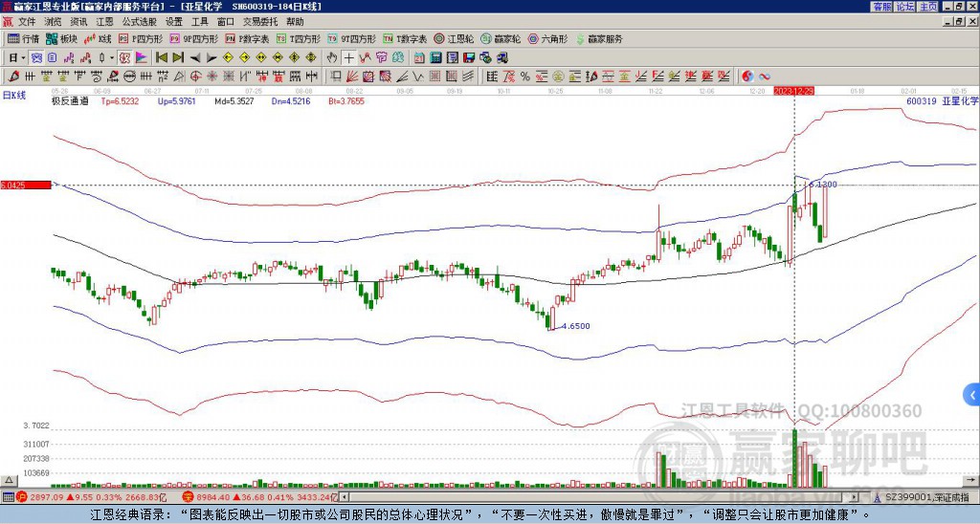Jump to the first bar icon
The width and height of the screenshot is (980, 524).
[161, 57]
